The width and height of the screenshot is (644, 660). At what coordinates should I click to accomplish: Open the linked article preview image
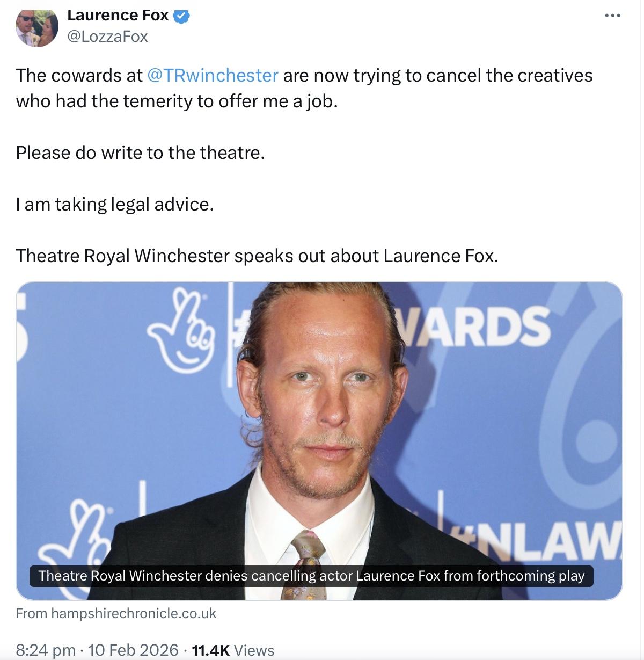[319, 441]
